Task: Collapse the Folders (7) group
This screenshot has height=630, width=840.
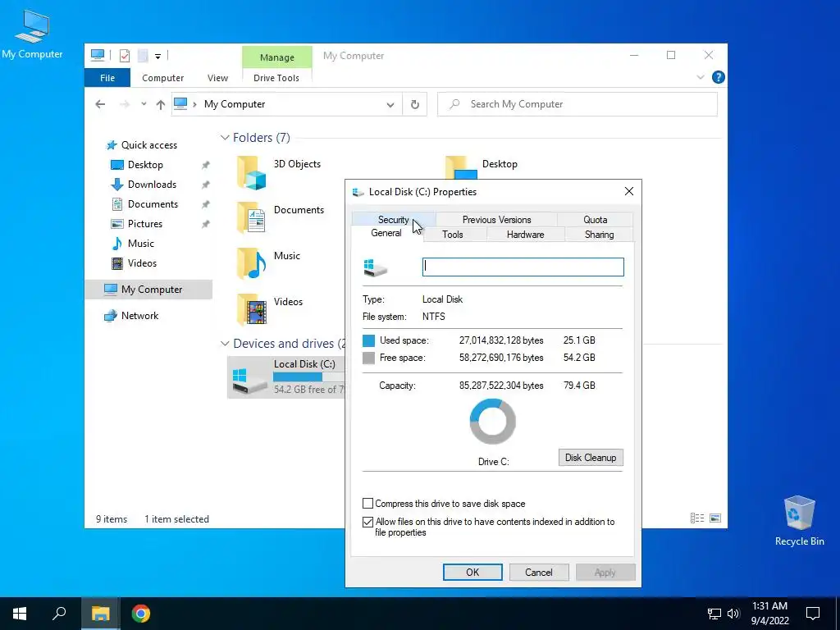Action: [225, 138]
